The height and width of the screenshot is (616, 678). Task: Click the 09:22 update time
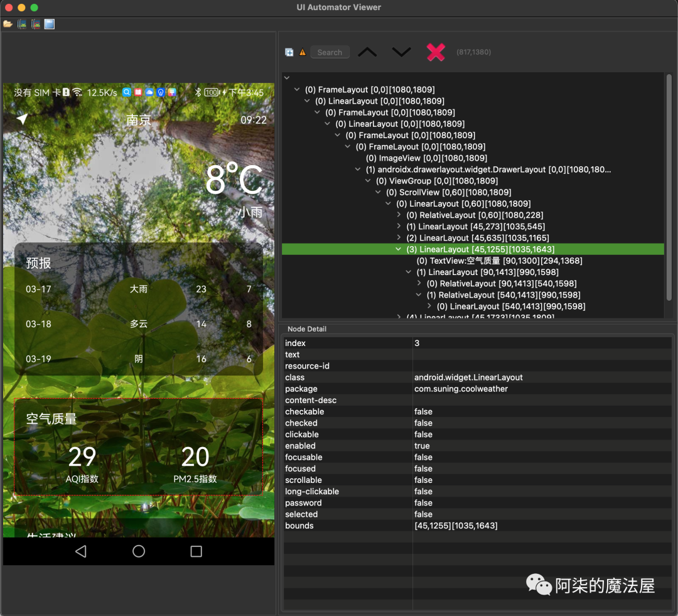click(254, 120)
